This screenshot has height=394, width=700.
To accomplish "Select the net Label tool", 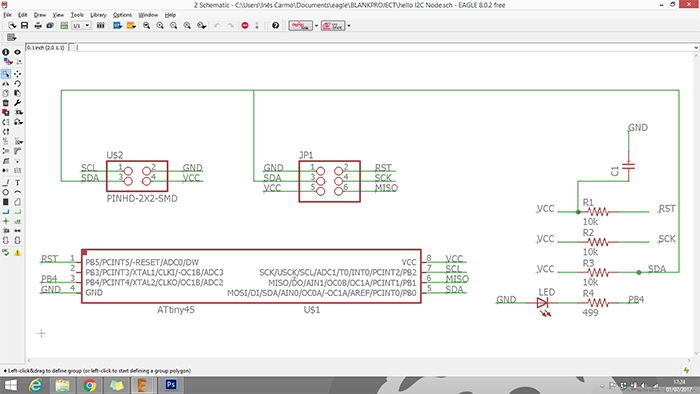I will [17, 221].
